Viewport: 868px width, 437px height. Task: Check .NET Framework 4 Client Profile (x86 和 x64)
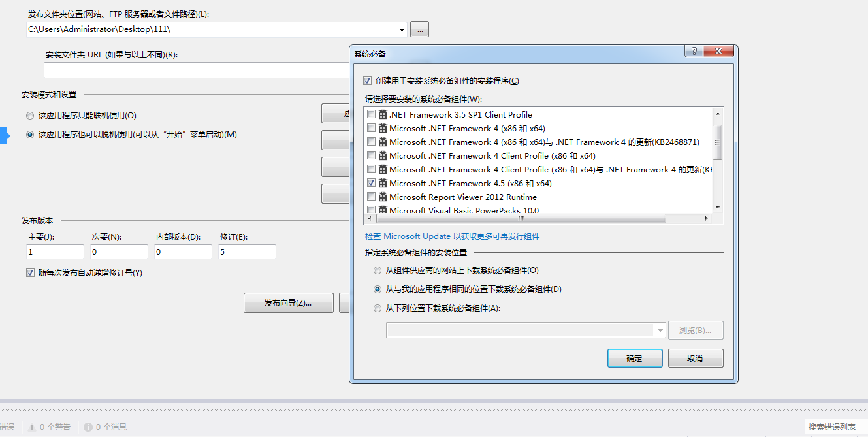[371, 155]
